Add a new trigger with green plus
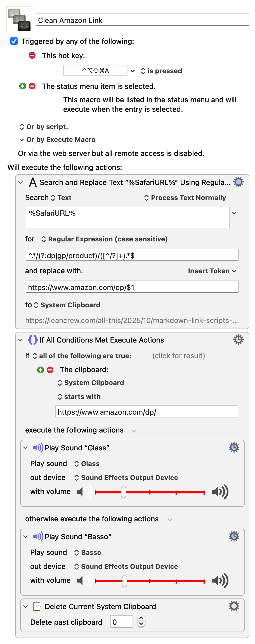 point(23,86)
